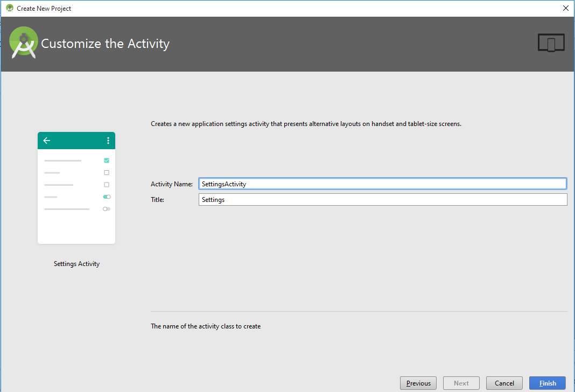Go back with the Previous button
This screenshot has height=392, width=575.
click(418, 383)
